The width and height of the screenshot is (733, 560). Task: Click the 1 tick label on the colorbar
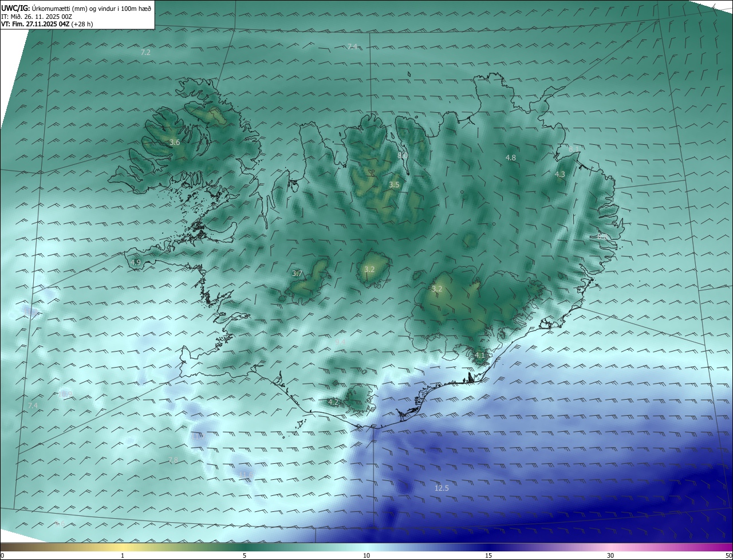click(x=123, y=555)
